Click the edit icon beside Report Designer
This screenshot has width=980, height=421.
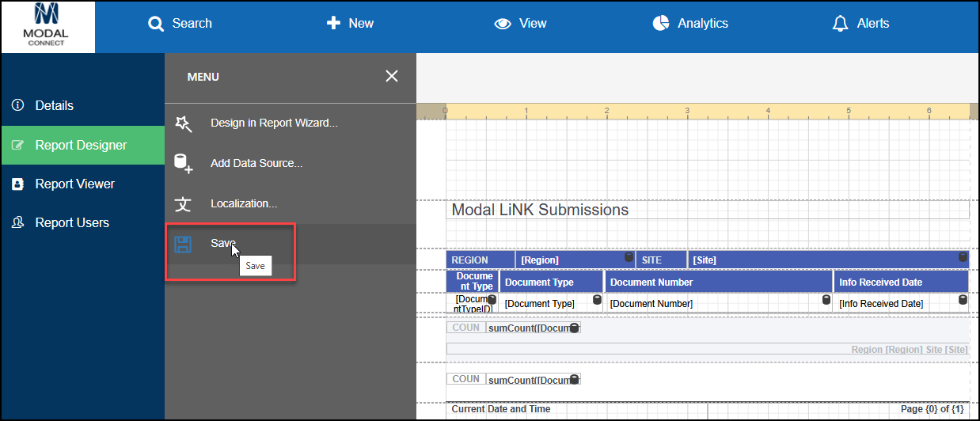(x=18, y=146)
